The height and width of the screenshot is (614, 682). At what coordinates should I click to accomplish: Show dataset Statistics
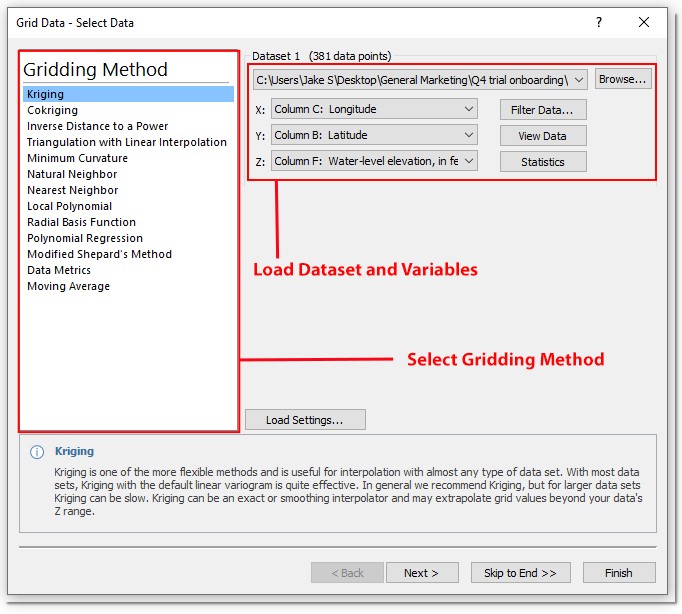(x=543, y=162)
